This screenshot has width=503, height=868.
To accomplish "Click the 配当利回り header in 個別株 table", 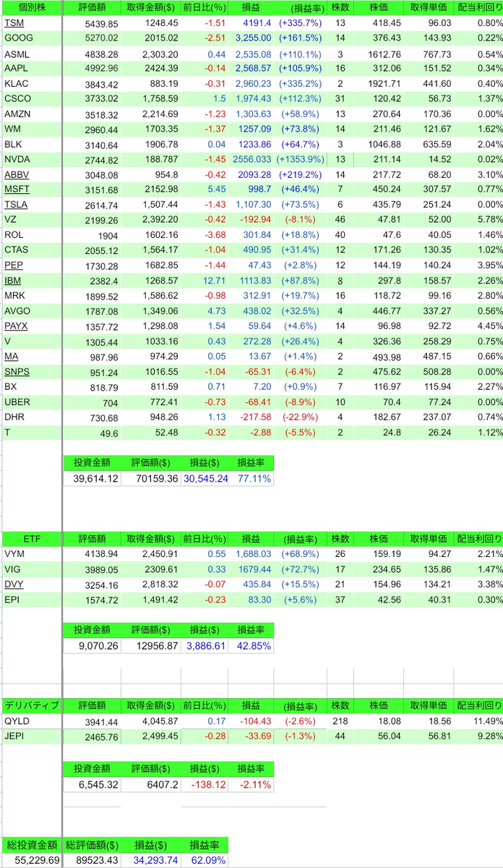I will coord(478,9).
